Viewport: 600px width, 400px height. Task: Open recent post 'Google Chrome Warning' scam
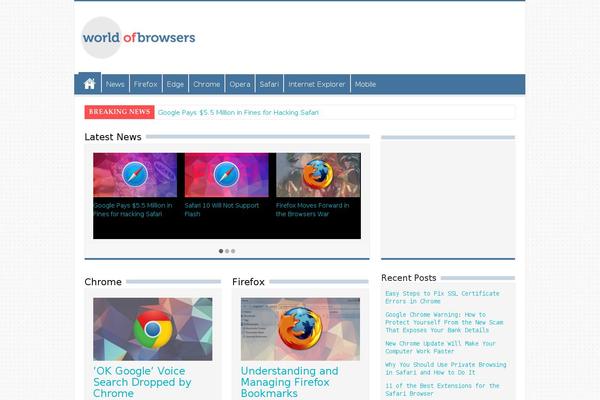coord(444,322)
